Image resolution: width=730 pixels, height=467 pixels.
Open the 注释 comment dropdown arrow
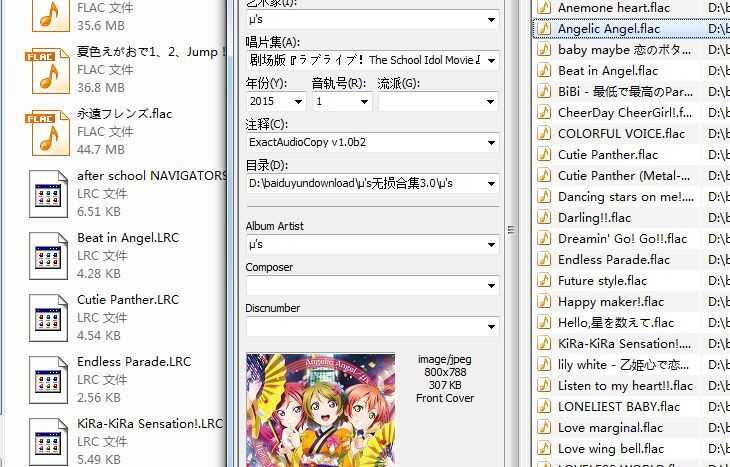tap(491, 142)
